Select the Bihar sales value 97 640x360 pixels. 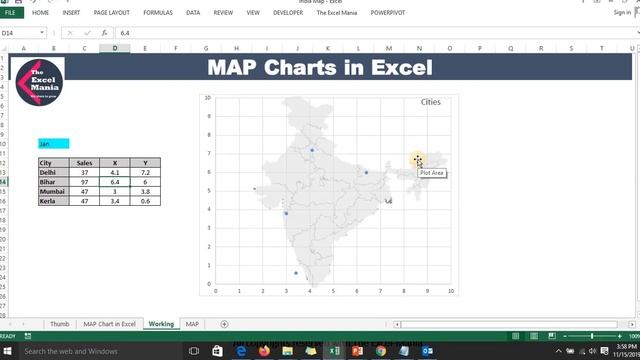coord(84,182)
